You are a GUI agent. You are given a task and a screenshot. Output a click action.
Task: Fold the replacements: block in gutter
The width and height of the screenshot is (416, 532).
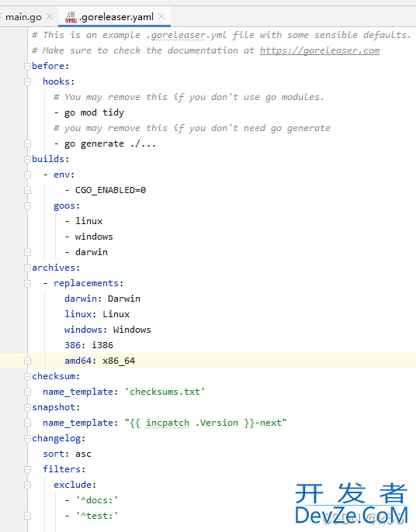pyautogui.click(x=27, y=283)
